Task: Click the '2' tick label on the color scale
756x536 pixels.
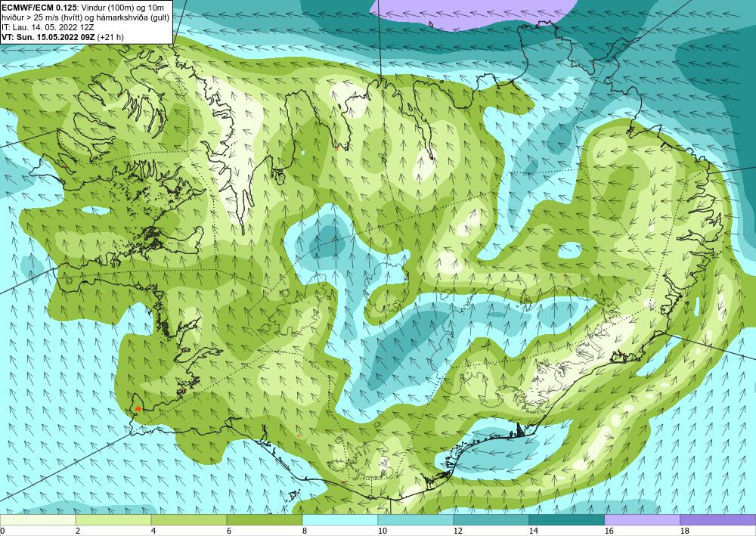Action: click(77, 531)
